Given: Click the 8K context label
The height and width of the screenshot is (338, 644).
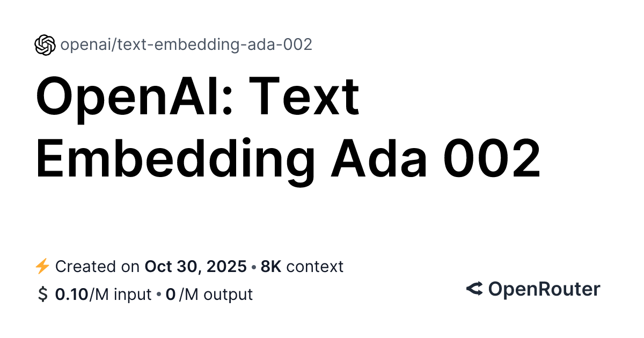Looking at the screenshot, I should click(x=302, y=267).
